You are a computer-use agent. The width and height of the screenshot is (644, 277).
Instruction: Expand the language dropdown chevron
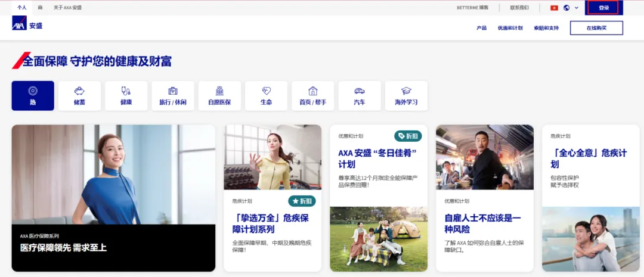(x=576, y=8)
